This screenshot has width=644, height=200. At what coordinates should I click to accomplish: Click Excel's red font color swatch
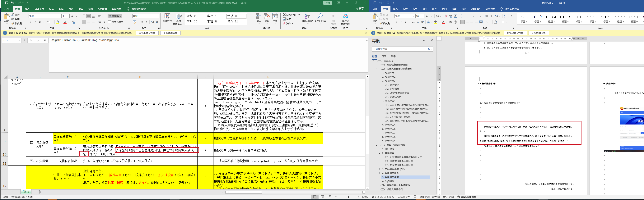coord(65,22)
